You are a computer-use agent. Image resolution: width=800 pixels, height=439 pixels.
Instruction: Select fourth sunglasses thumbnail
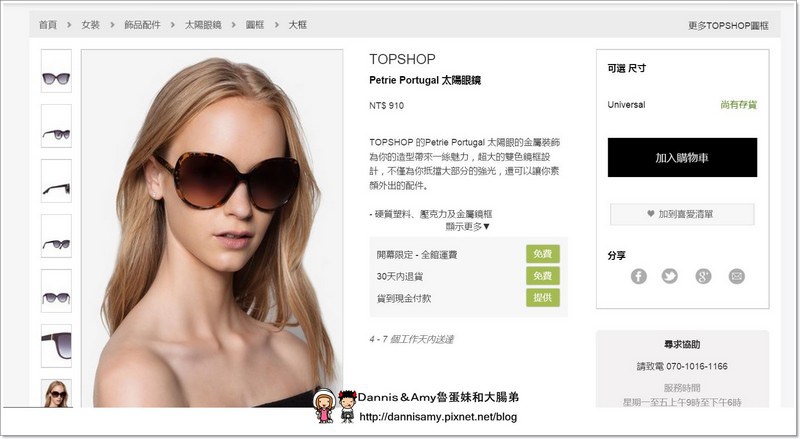click(x=56, y=236)
